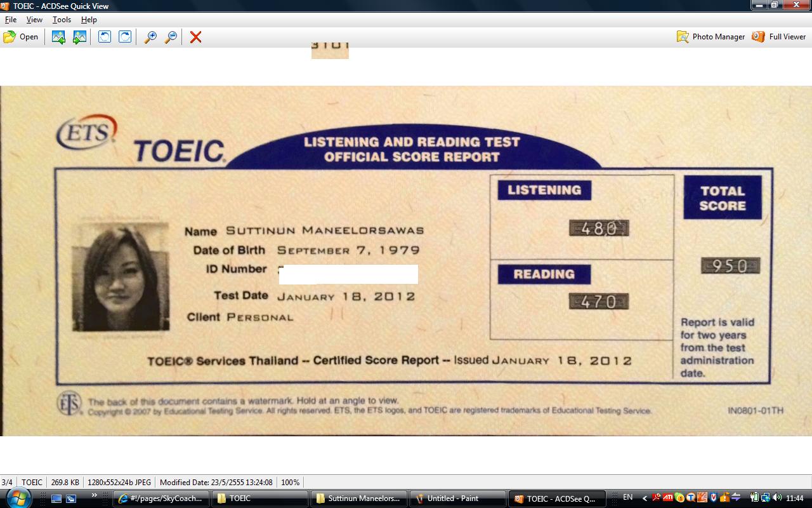This screenshot has height=508, width=812.
Task: Expand quick launch overflow chevron
Action: 95,495
